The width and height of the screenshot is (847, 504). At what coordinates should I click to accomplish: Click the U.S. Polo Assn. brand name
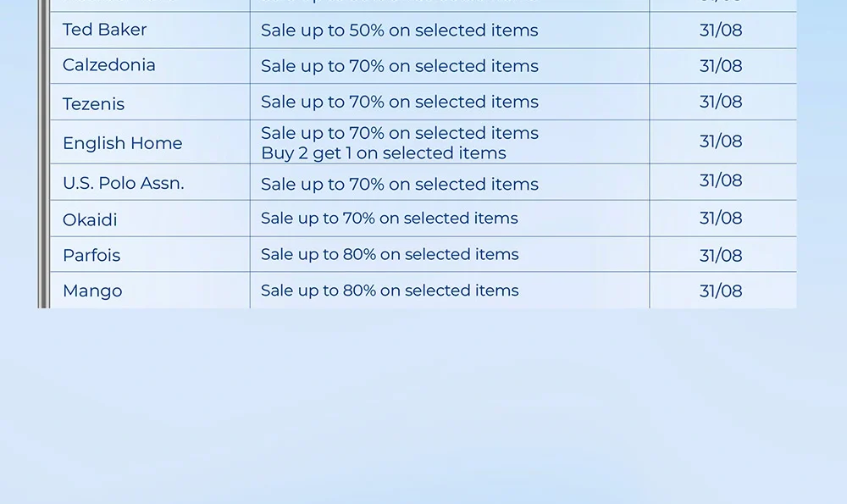124,183
